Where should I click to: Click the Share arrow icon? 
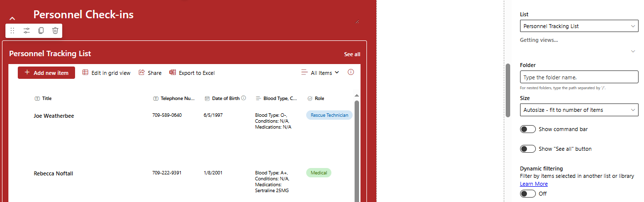tap(142, 72)
